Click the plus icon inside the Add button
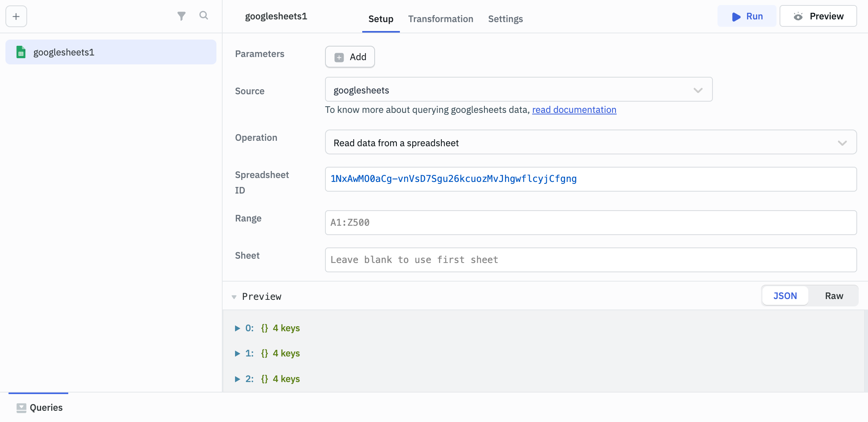 click(x=339, y=57)
